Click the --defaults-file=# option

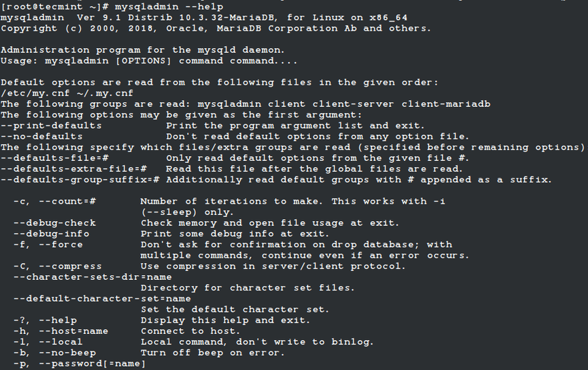point(55,158)
